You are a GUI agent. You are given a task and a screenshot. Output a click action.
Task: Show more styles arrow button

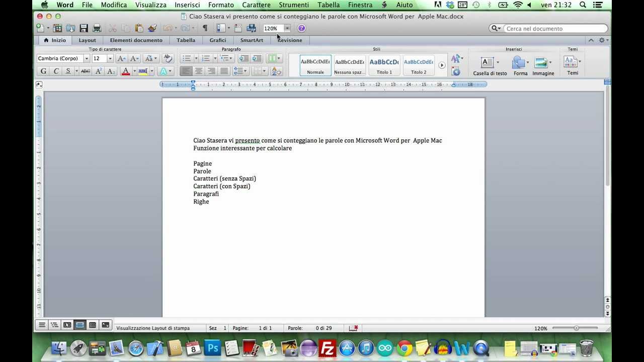pyautogui.click(x=442, y=65)
